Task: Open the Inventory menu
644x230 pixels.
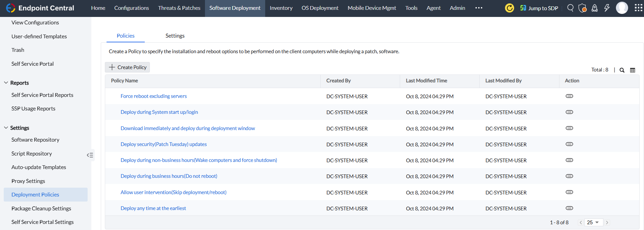Action: pos(281,8)
